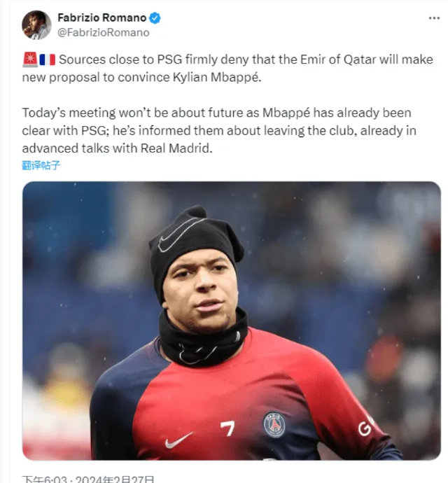Image resolution: width=448 pixels, height=483 pixels.
Task: Open the Fabrizio Romano display name link
Action: pos(101,18)
